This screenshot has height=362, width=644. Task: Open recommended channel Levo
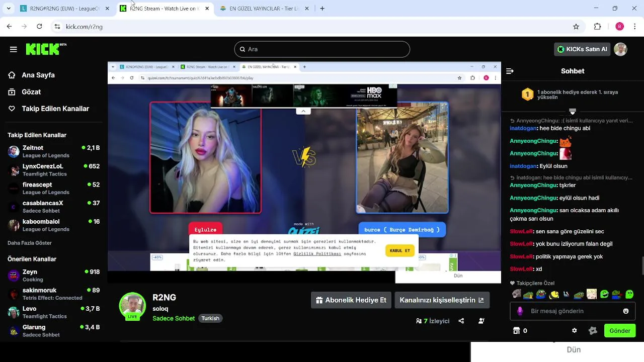[x=53, y=312]
